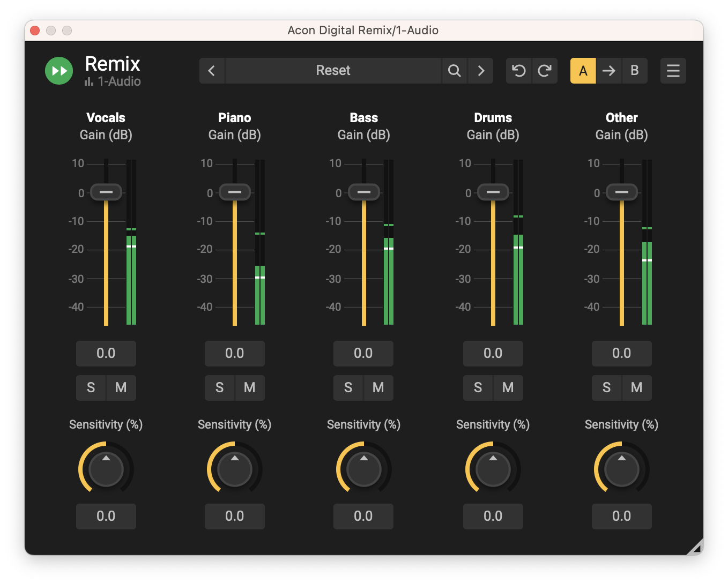Screen dimensions: 728x584
Task: Click the redo arrow icon
Action: pos(545,71)
